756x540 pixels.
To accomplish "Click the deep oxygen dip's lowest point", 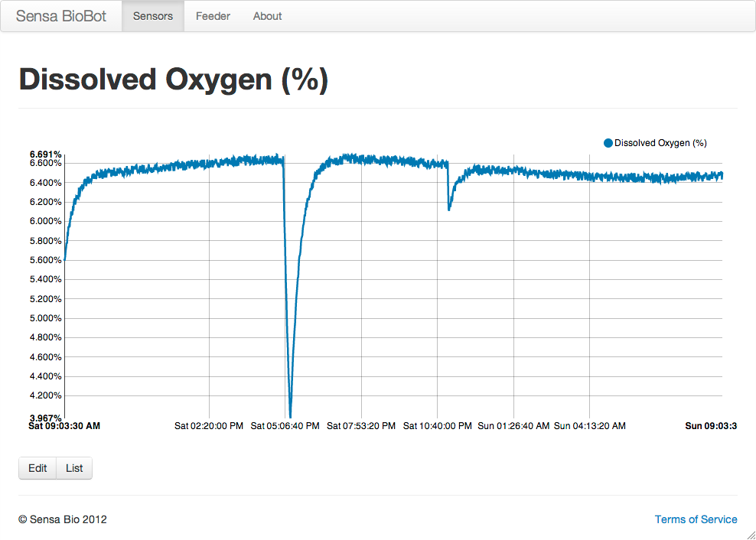I will pos(290,415).
